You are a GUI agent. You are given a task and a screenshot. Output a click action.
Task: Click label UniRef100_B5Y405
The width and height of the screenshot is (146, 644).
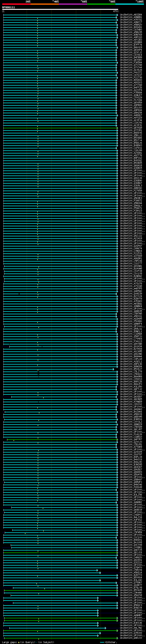131,590
